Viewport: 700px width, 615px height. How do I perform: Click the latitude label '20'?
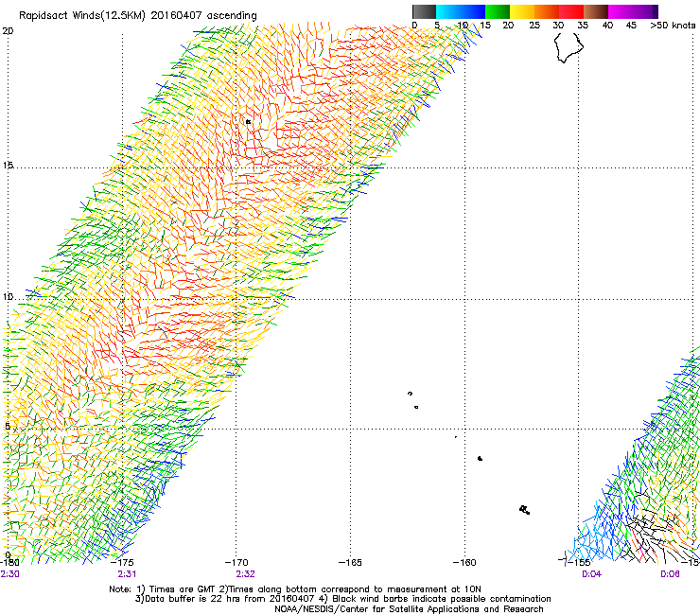pyautogui.click(x=8, y=31)
